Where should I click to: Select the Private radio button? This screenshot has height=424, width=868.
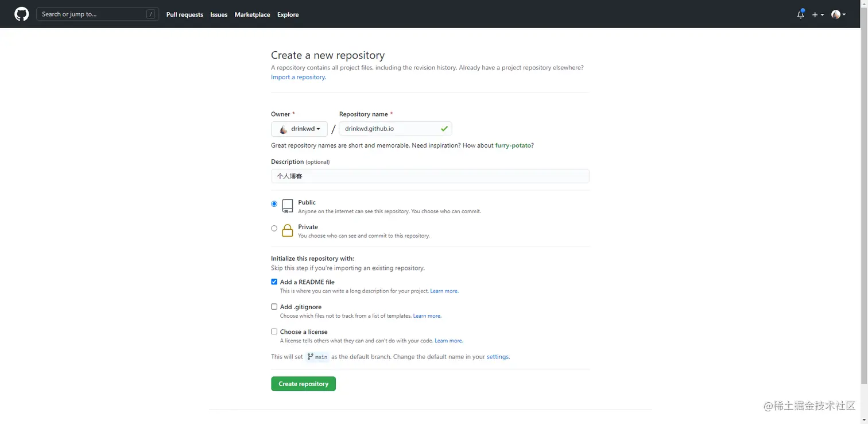(274, 228)
